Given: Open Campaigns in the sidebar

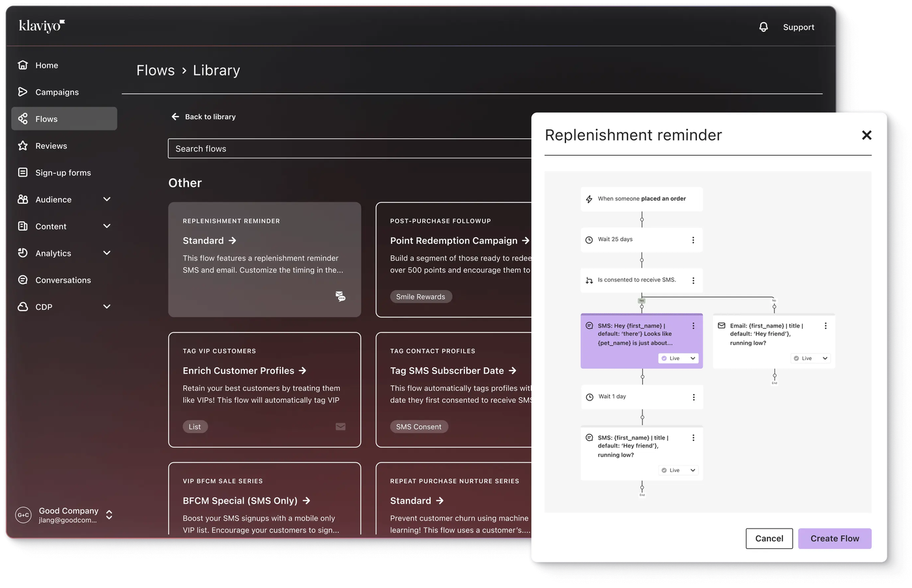Looking at the screenshot, I should point(64,92).
